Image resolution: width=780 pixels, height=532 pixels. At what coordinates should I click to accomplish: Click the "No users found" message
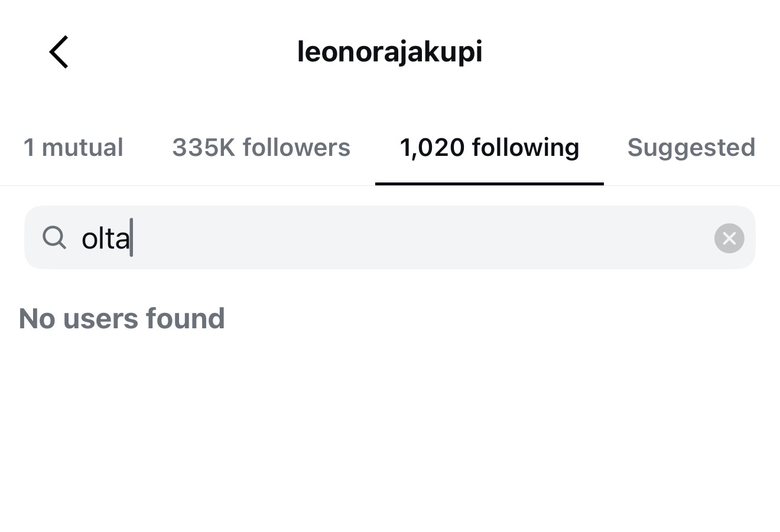click(122, 319)
